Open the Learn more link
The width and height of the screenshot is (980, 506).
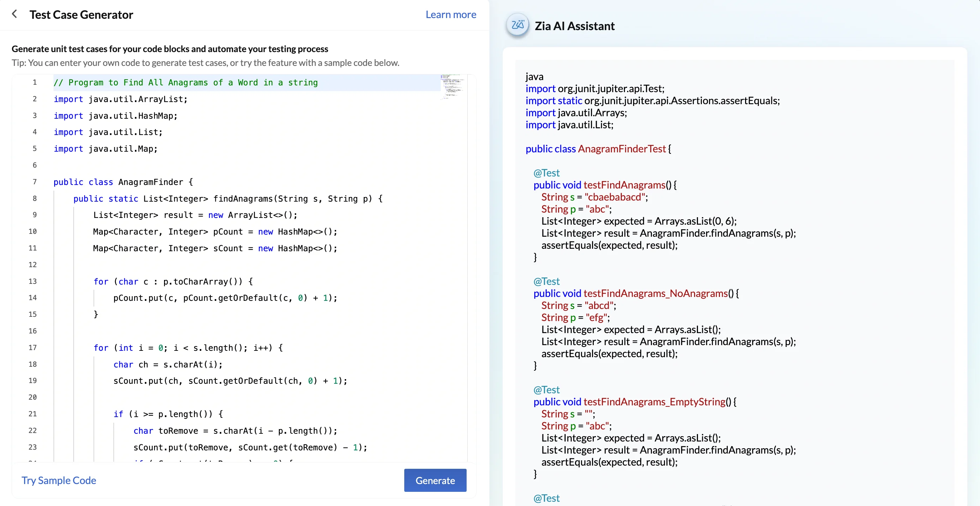(x=451, y=15)
